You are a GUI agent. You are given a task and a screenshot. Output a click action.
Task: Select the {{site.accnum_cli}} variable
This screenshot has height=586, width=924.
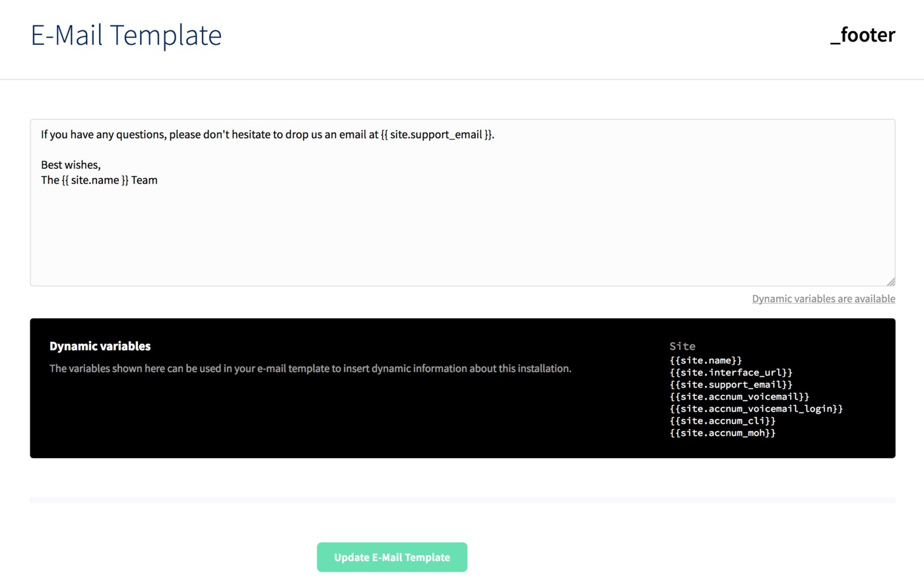(723, 420)
